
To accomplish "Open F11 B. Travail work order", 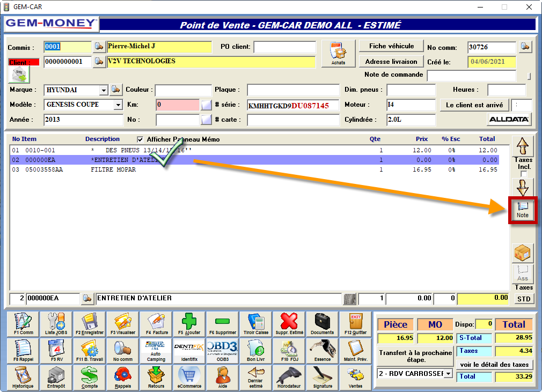I will pos(90,351).
